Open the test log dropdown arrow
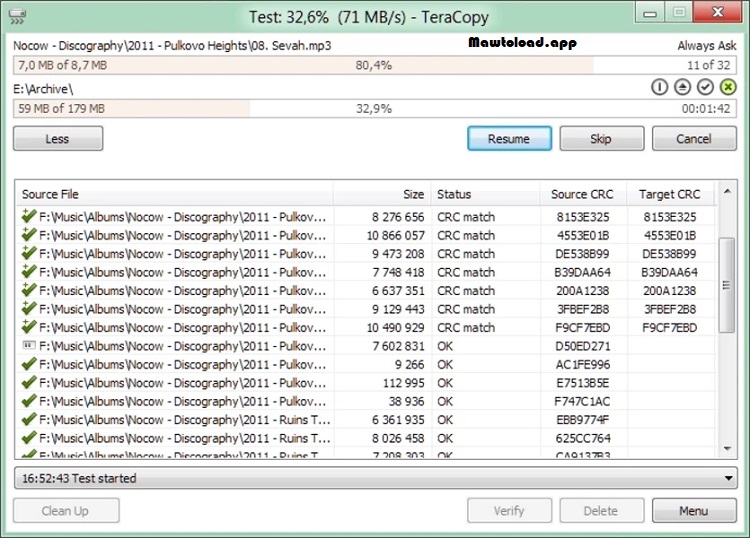Image resolution: width=750 pixels, height=538 pixels. [728, 478]
